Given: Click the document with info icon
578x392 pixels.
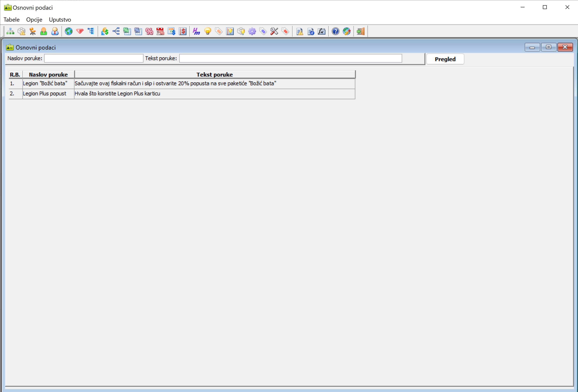Looking at the screenshot, I should [x=311, y=31].
